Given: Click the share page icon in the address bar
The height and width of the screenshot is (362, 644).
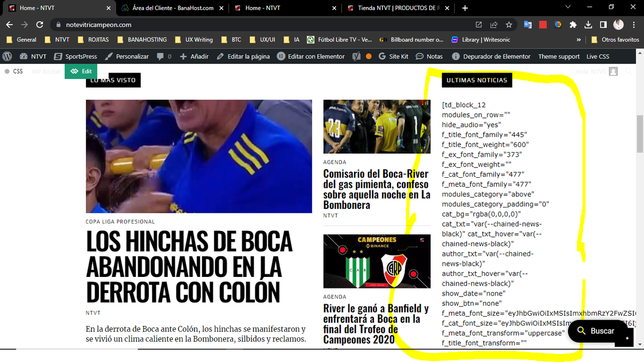Looking at the screenshot, I should [x=494, y=25].
